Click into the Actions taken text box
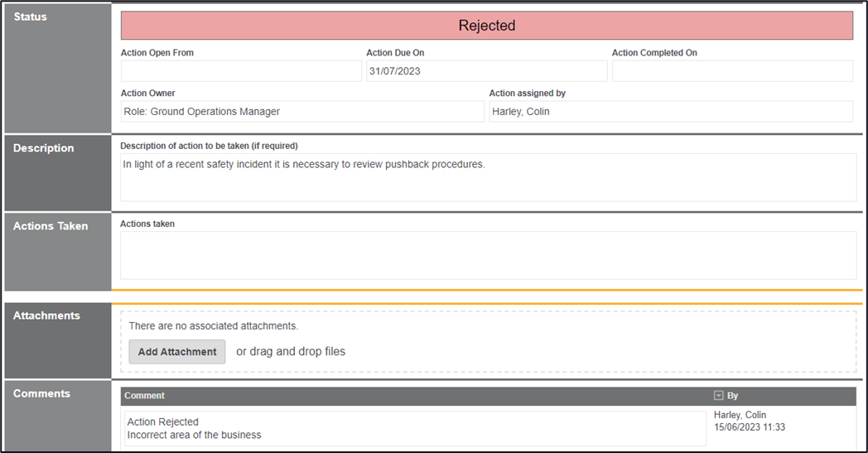868x453 pixels. (488, 255)
